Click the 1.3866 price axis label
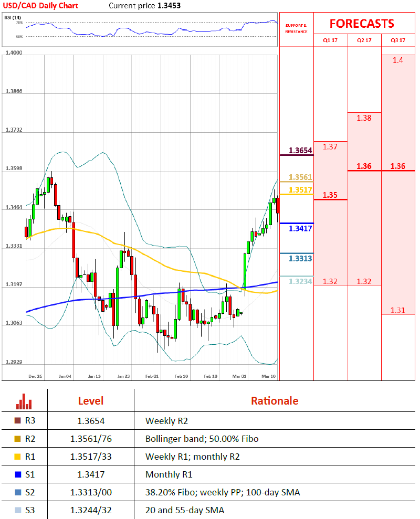This screenshot has width=420, height=519. point(14,91)
